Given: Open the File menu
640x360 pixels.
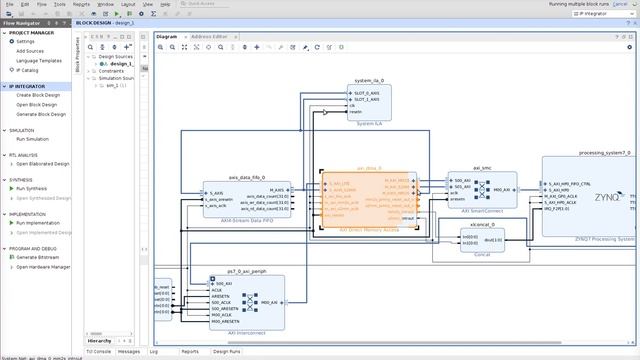Looking at the screenshot, I should [x=9, y=4].
